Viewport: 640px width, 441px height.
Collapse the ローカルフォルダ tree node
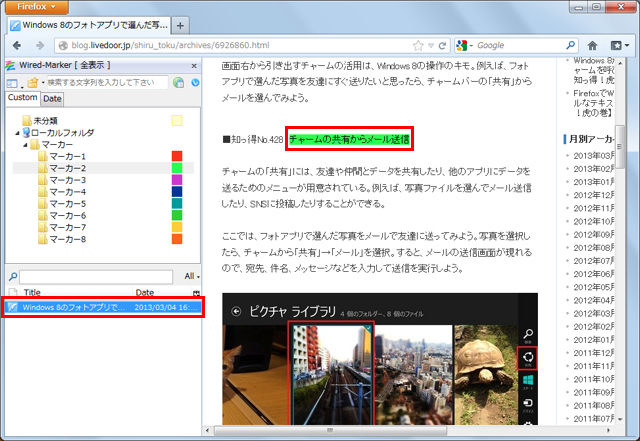pyautogui.click(x=17, y=133)
